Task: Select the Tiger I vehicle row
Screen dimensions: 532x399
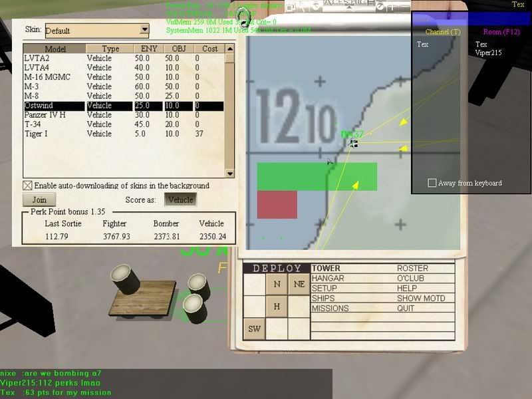Action: tap(124, 134)
